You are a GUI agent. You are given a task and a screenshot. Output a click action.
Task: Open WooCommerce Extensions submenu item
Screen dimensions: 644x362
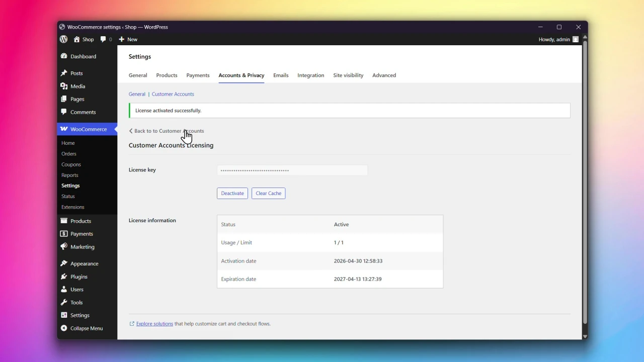tap(73, 207)
